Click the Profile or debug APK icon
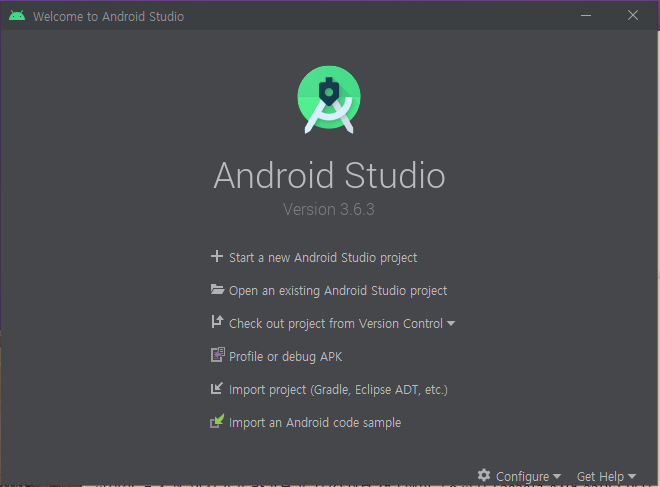 (x=218, y=355)
